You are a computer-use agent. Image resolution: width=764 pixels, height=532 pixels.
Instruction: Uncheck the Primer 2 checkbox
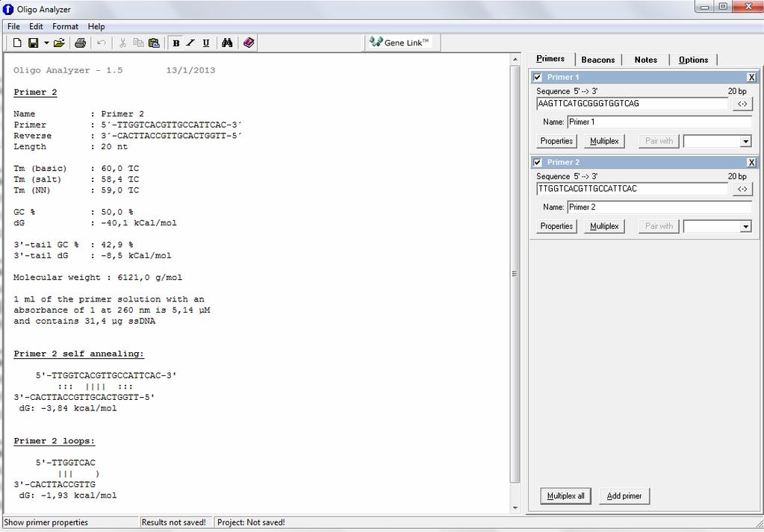538,162
